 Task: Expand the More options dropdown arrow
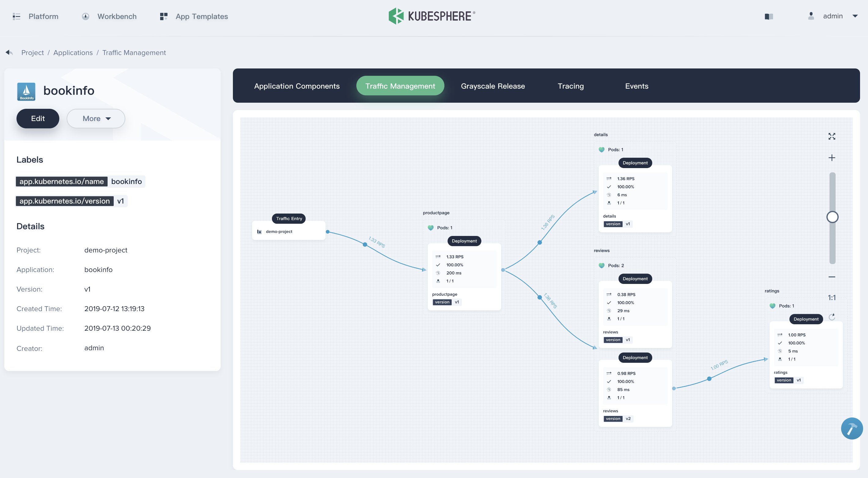point(108,118)
